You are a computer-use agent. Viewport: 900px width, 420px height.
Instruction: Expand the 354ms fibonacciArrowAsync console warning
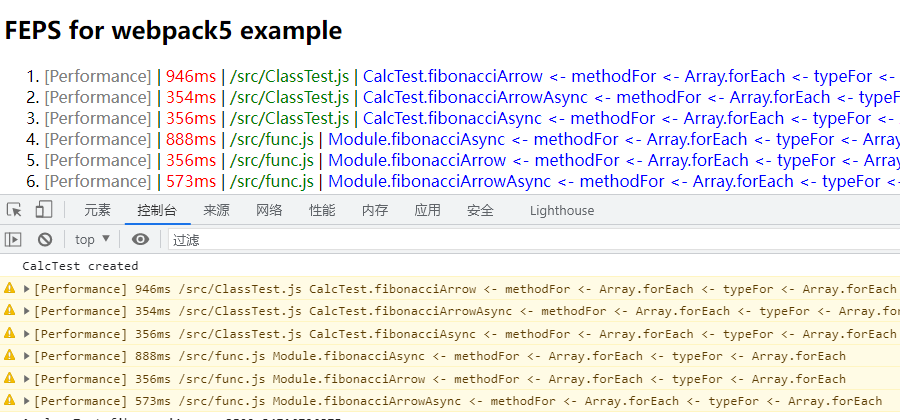tap(26, 311)
